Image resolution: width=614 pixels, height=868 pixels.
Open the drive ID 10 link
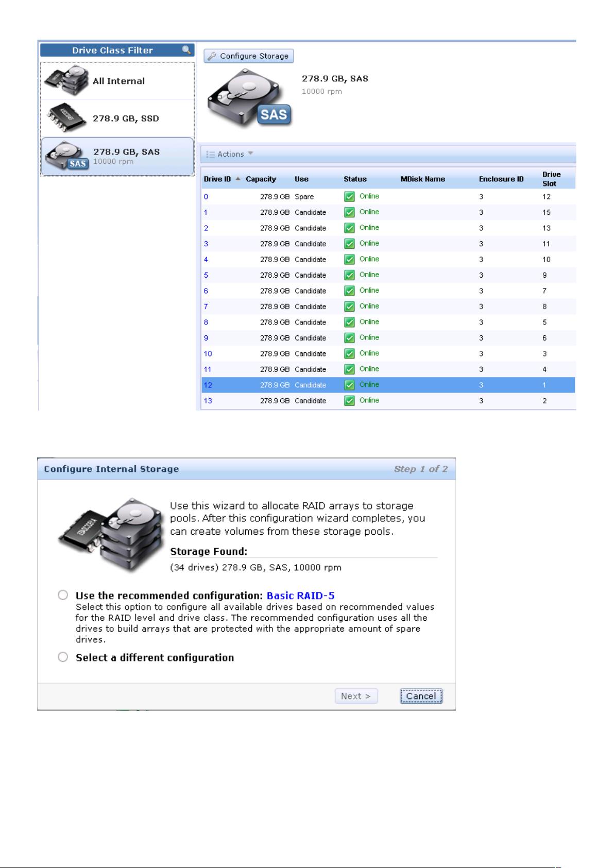pyautogui.click(x=208, y=353)
